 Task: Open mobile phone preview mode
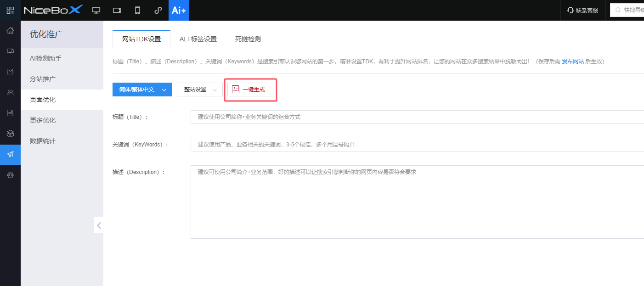coord(137,10)
